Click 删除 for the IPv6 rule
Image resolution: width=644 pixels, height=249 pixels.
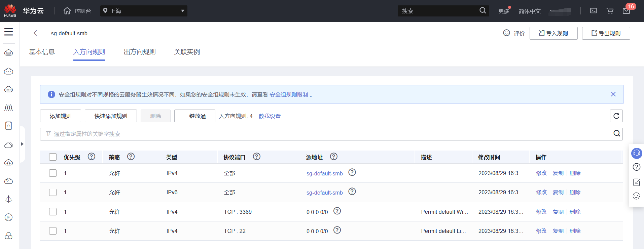tap(575, 192)
